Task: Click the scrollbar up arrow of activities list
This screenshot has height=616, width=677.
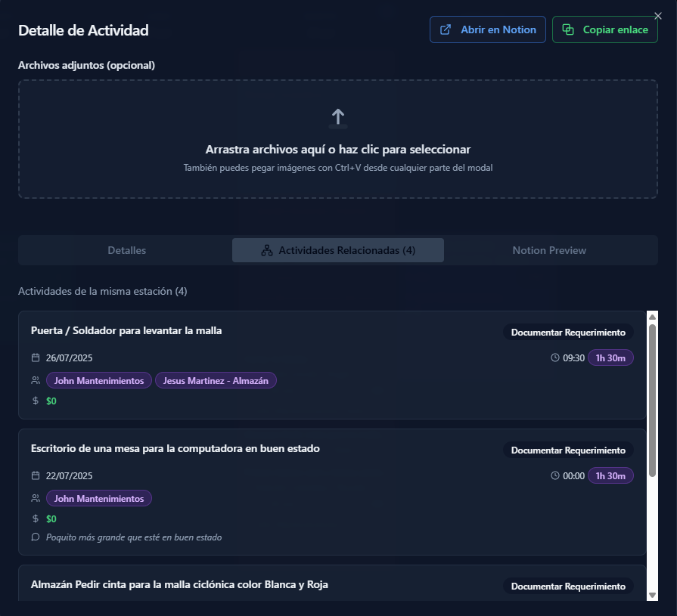Action: coord(652,317)
